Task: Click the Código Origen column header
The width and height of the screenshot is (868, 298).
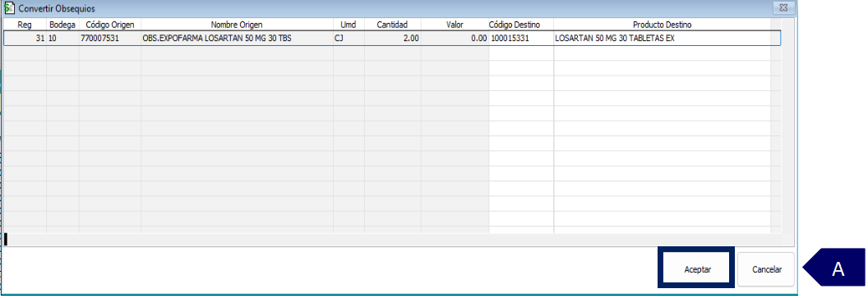Action: coord(110,25)
